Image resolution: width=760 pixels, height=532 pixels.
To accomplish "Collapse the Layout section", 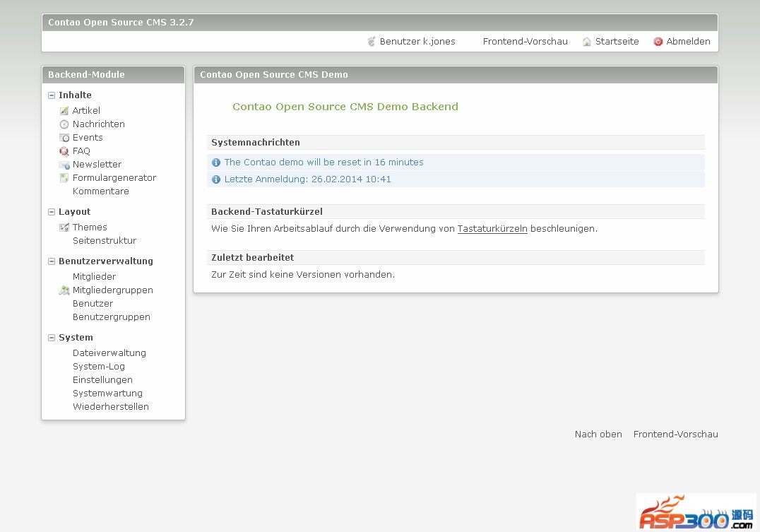I will (52, 212).
